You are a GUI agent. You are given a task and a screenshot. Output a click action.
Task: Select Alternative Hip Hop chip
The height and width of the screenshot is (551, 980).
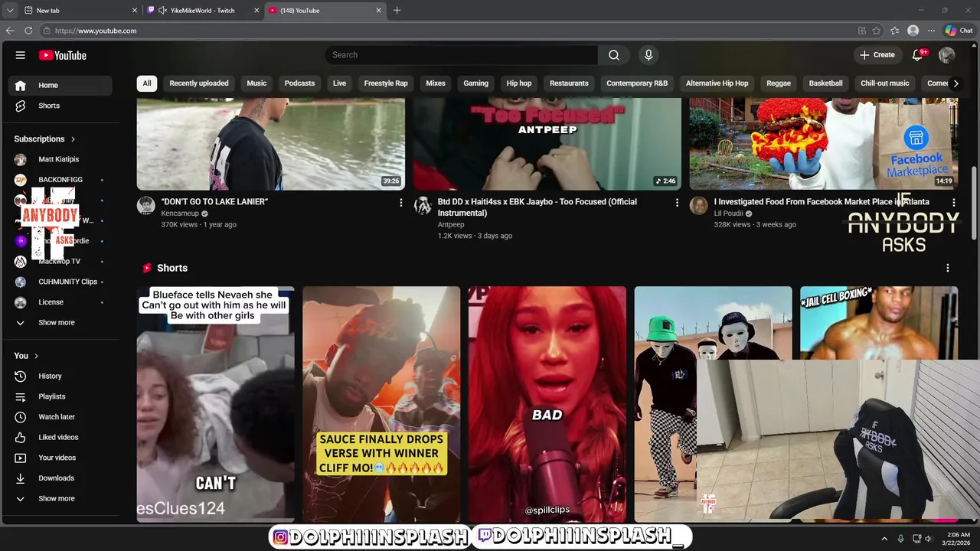(x=717, y=83)
